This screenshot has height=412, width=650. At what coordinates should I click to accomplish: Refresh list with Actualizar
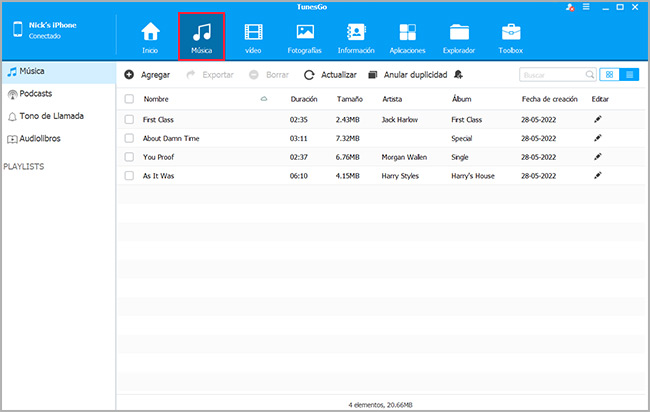(x=330, y=75)
